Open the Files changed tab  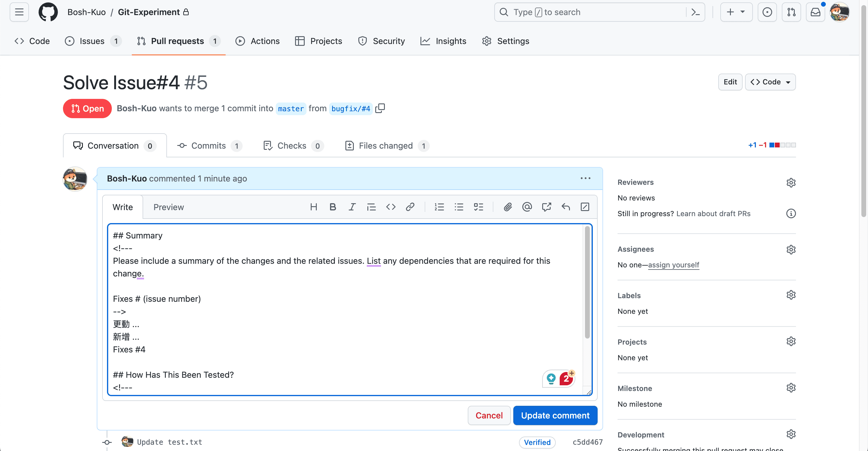386,146
